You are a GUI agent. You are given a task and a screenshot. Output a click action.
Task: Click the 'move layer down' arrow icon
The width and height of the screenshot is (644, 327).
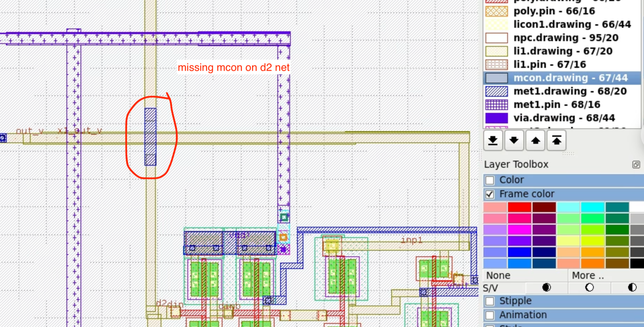point(514,140)
